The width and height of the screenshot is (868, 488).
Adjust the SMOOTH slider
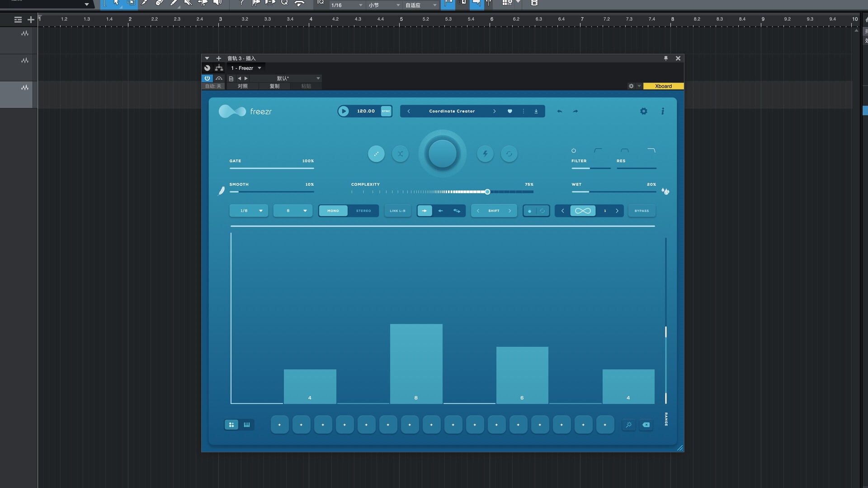click(x=272, y=192)
